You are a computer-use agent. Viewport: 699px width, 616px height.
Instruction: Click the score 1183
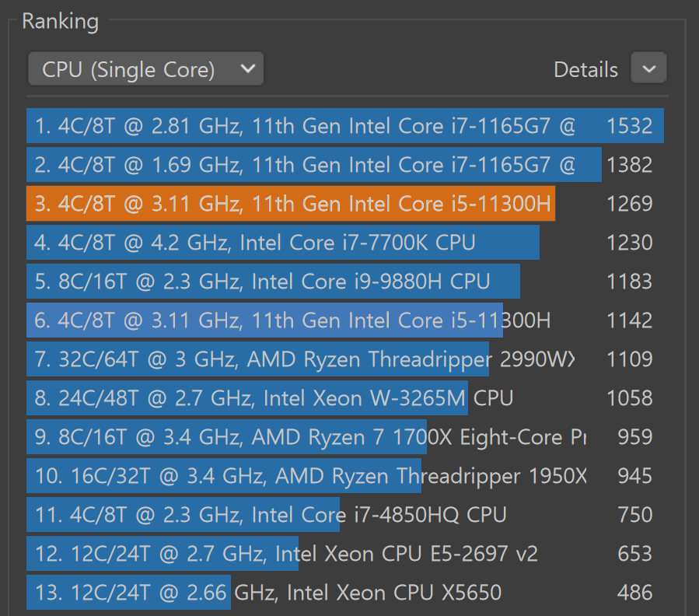pyautogui.click(x=630, y=281)
